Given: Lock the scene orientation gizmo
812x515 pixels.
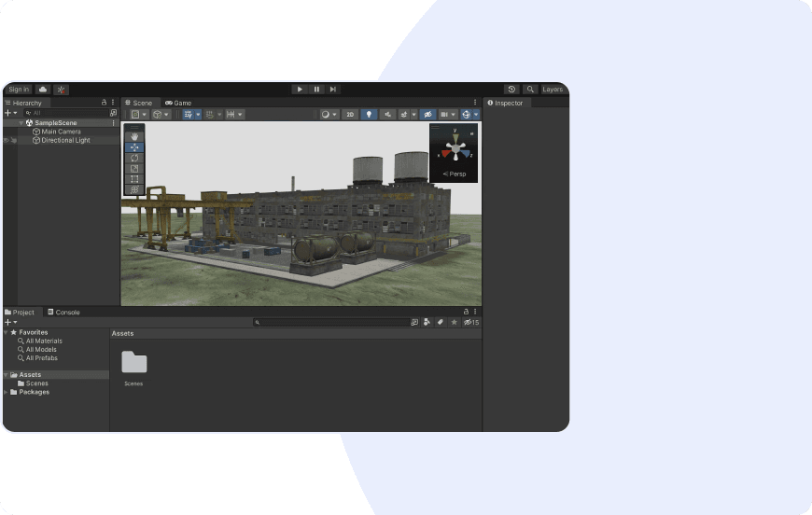Looking at the screenshot, I should click(x=471, y=133).
